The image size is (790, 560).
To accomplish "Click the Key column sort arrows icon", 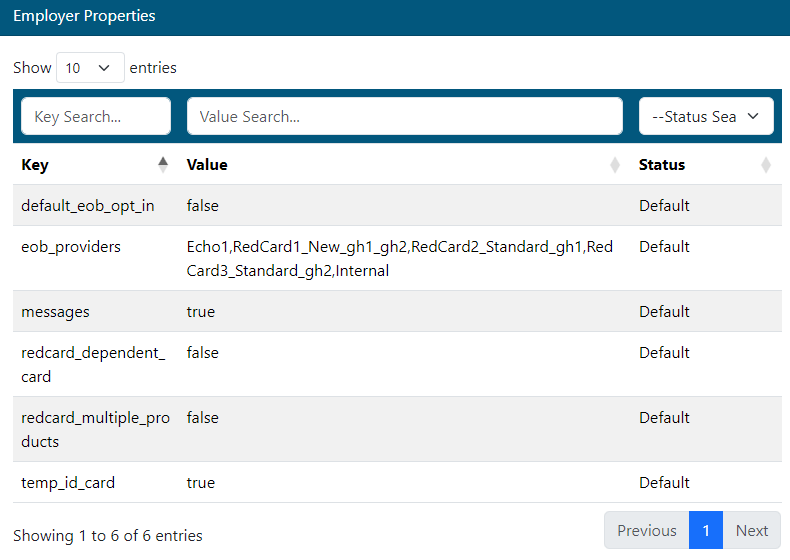I will point(163,165).
